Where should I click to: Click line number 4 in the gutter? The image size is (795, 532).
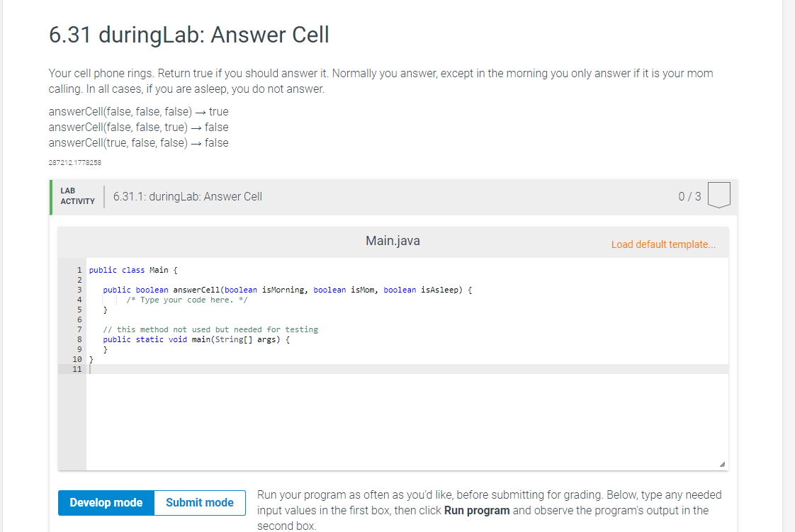click(x=78, y=299)
